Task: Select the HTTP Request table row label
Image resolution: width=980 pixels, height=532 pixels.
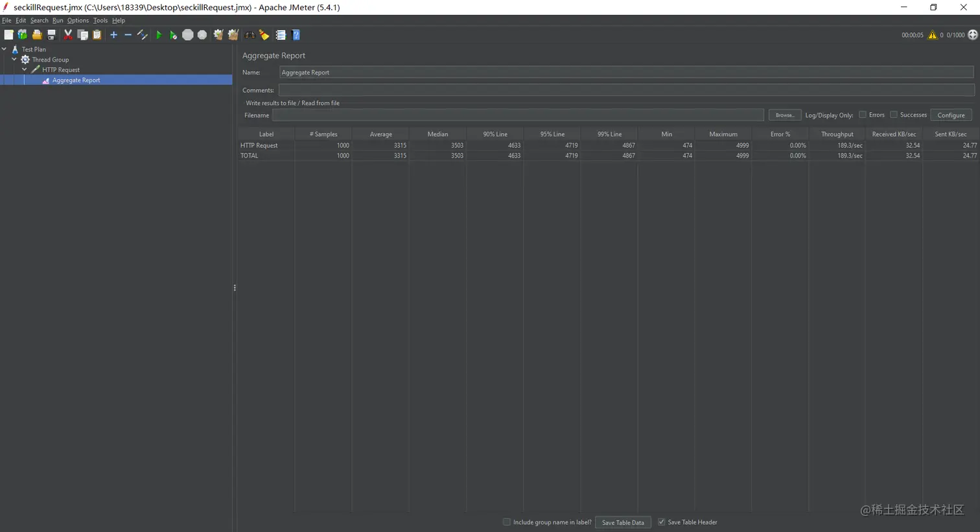Action: (x=259, y=146)
